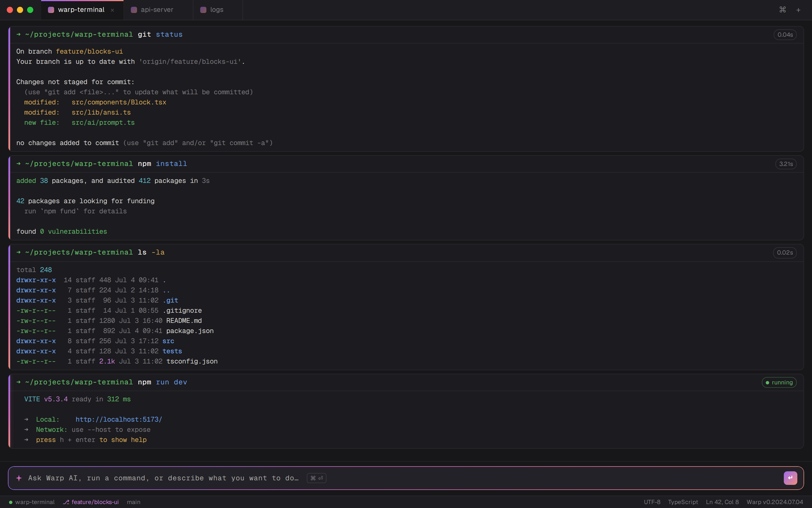Submit command with the purple enter button
This screenshot has width=812, height=508.
(x=790, y=478)
